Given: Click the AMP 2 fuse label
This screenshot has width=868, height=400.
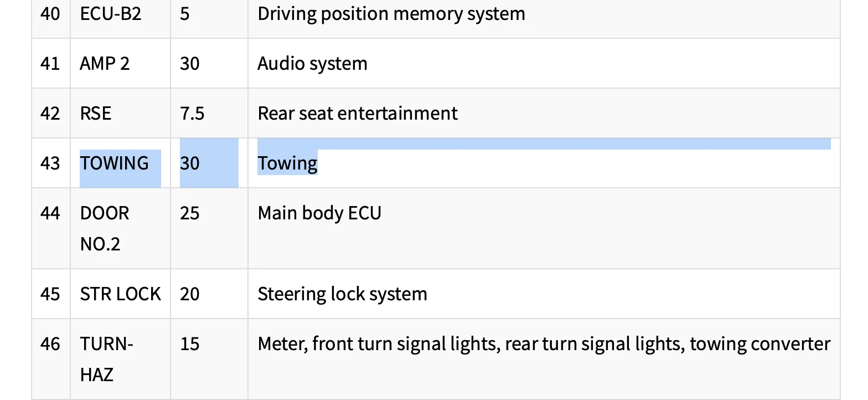Looking at the screenshot, I should pyautogui.click(x=105, y=63).
